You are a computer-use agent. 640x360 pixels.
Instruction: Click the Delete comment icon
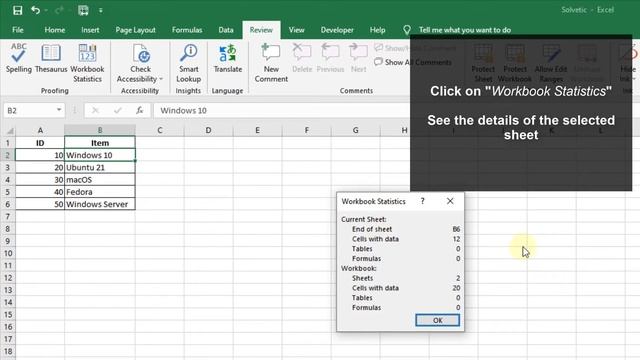pyautogui.click(x=302, y=58)
